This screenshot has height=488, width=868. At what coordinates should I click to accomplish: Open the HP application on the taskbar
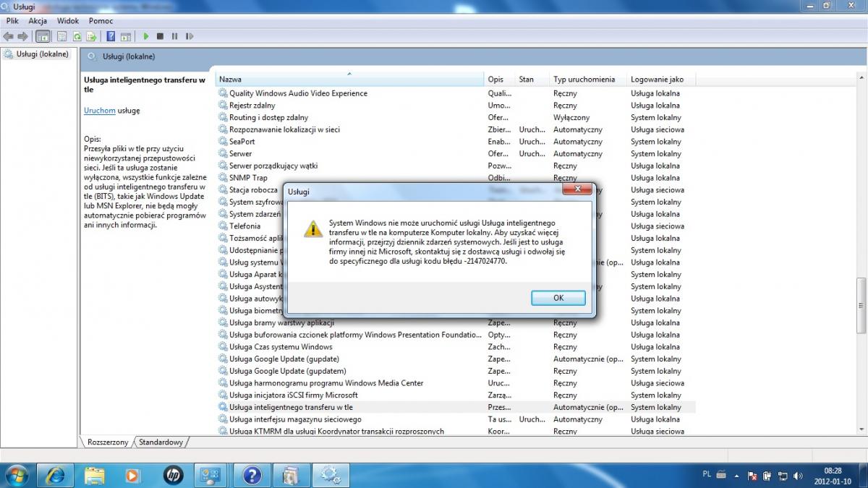coord(173,475)
